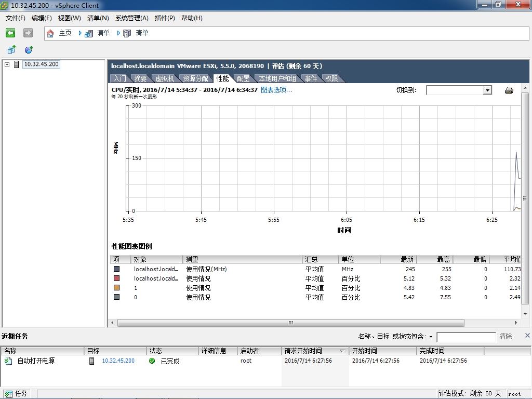Switch to the 事件 tab
532x399 pixels.
point(311,79)
